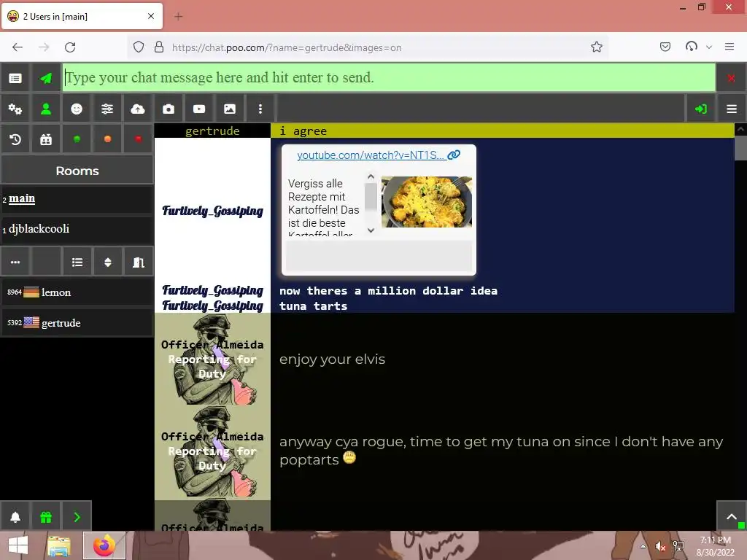The image size is (747, 560).
Task: Open the message list icon left of send
Action: pyautogui.click(x=15, y=78)
